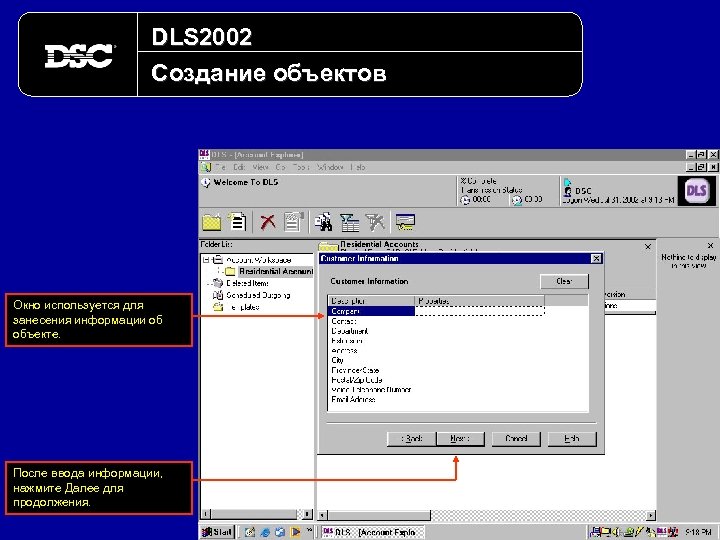Click the red X delete toolbar icon
The height and width of the screenshot is (540, 720).
click(268, 222)
